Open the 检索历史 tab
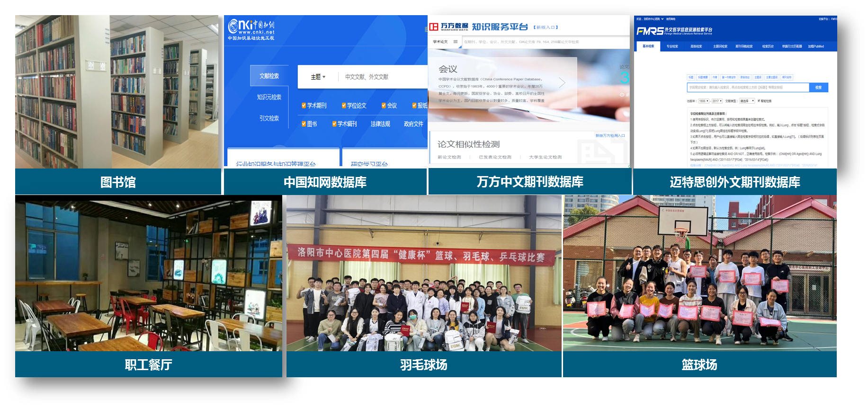The image size is (868, 408). click(768, 46)
